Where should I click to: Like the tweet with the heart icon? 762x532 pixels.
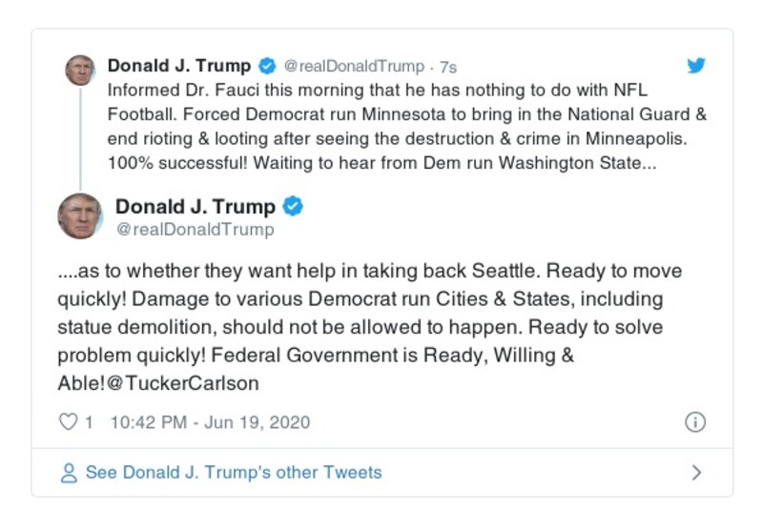tap(68, 422)
